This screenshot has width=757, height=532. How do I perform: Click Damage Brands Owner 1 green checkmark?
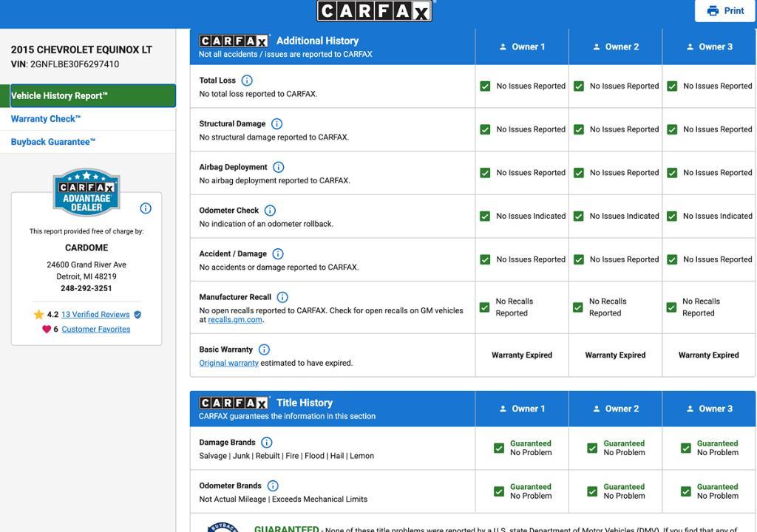click(x=499, y=448)
